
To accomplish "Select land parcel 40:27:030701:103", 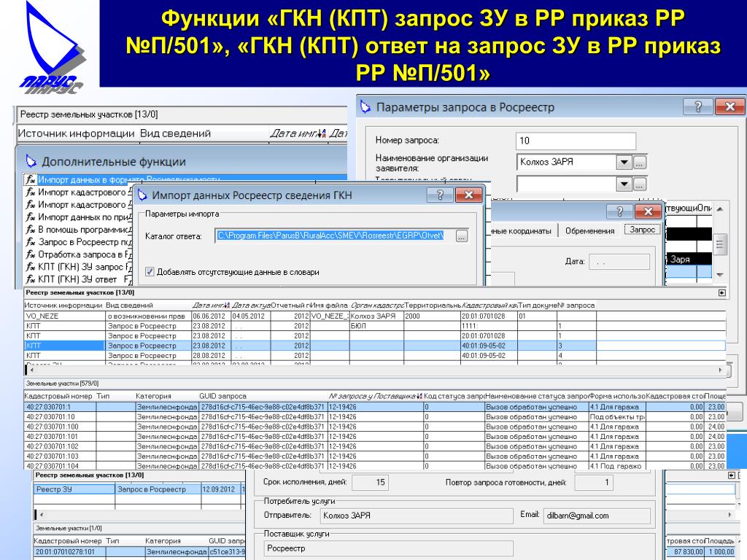I will point(374,456).
